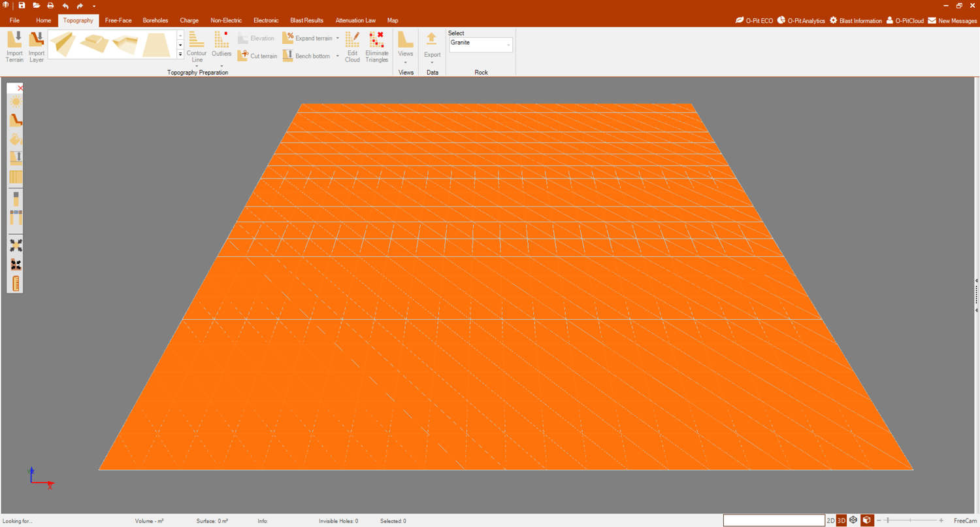The width and height of the screenshot is (980, 527).
Task: Click the status bar search input field
Action: click(774, 520)
